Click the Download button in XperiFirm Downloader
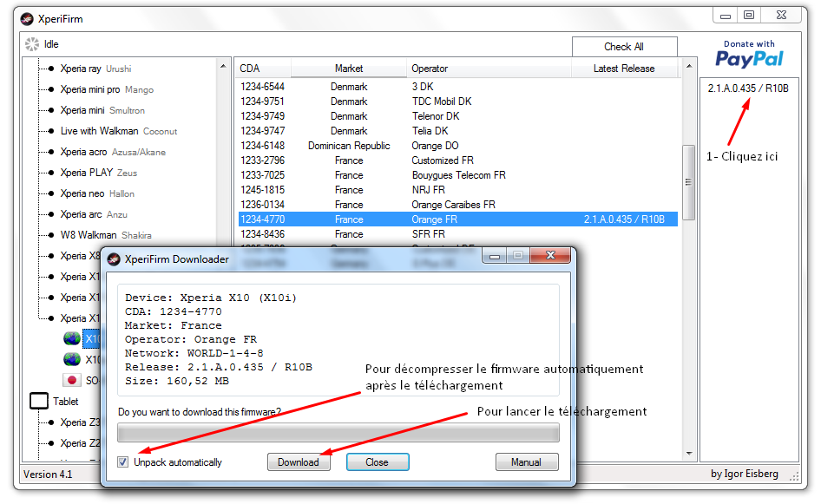The width and height of the screenshot is (821, 504). [299, 462]
